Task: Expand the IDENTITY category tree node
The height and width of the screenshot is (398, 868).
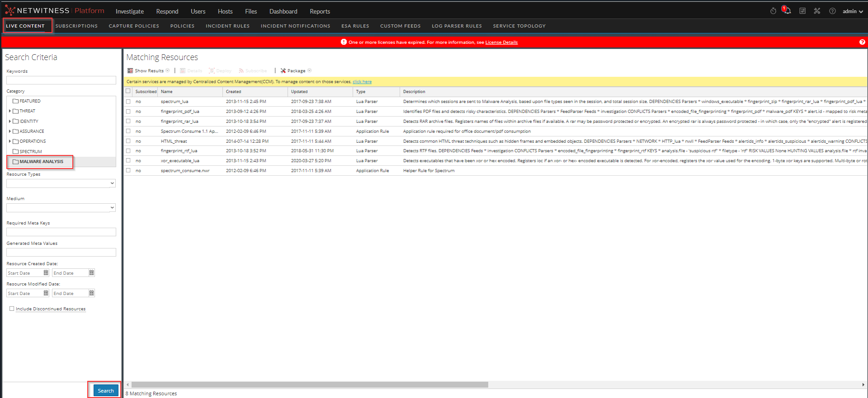Action: (x=9, y=121)
